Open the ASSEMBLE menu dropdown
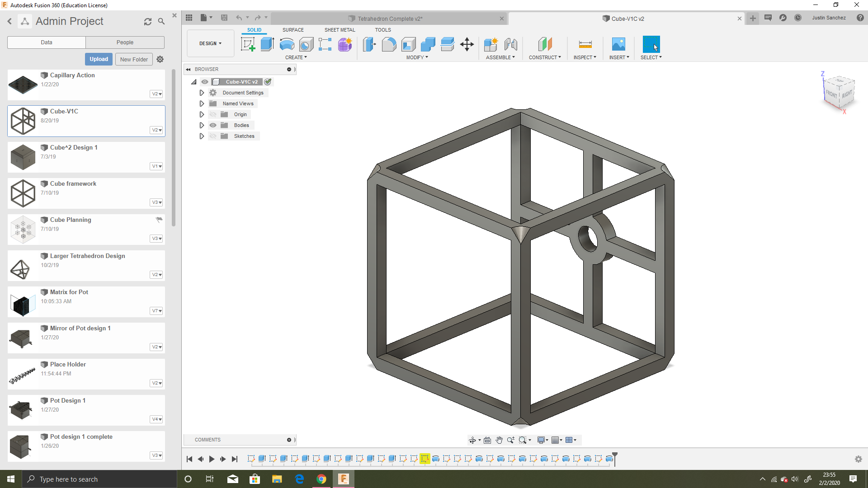 coord(500,57)
